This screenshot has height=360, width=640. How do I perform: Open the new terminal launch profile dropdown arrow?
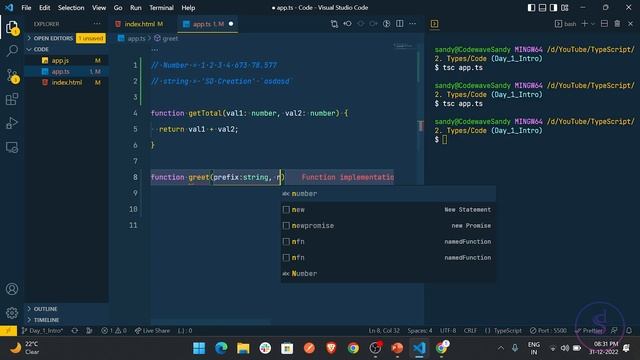593,24
